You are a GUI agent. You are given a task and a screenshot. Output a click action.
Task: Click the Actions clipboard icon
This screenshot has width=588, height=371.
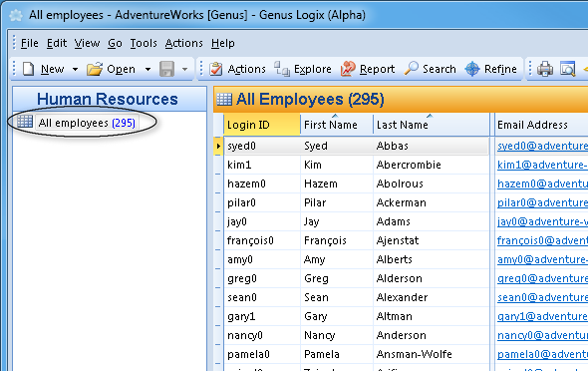click(215, 69)
